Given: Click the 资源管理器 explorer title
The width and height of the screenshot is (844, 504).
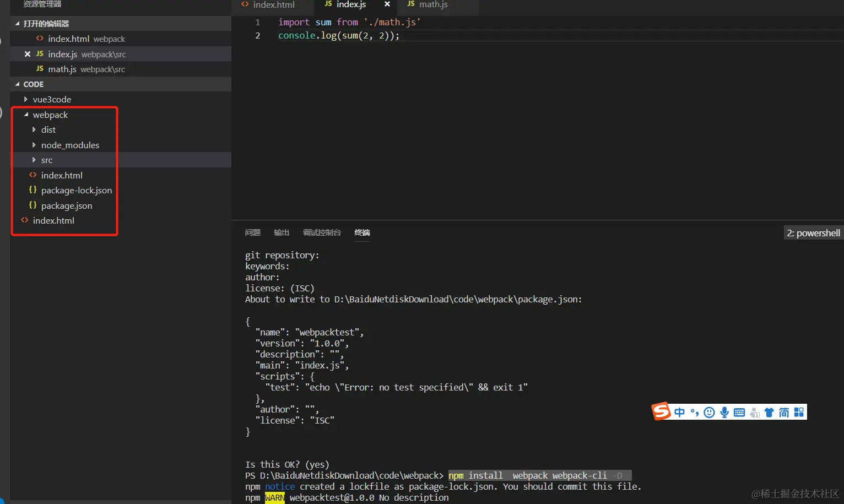Looking at the screenshot, I should pyautogui.click(x=42, y=4).
